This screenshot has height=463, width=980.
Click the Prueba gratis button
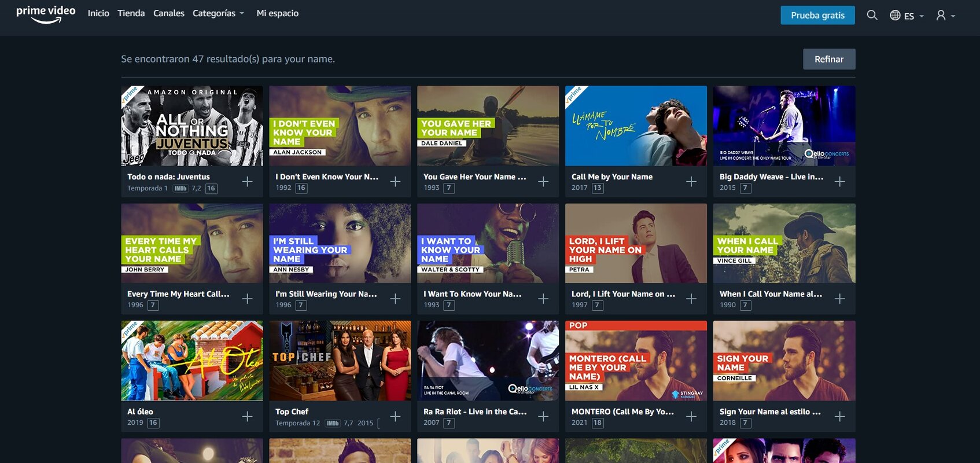[x=817, y=15]
